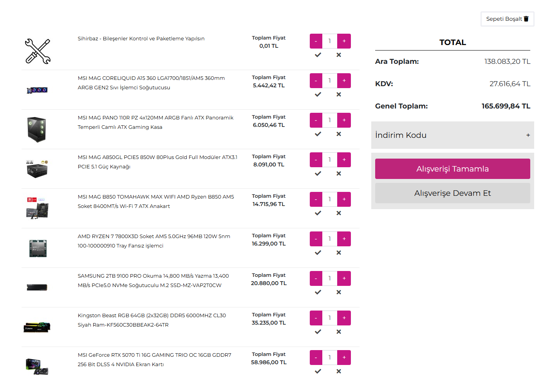542x392 pixels.
Task: Confirm quantity for Kingston Beast RAM
Action: (318, 332)
